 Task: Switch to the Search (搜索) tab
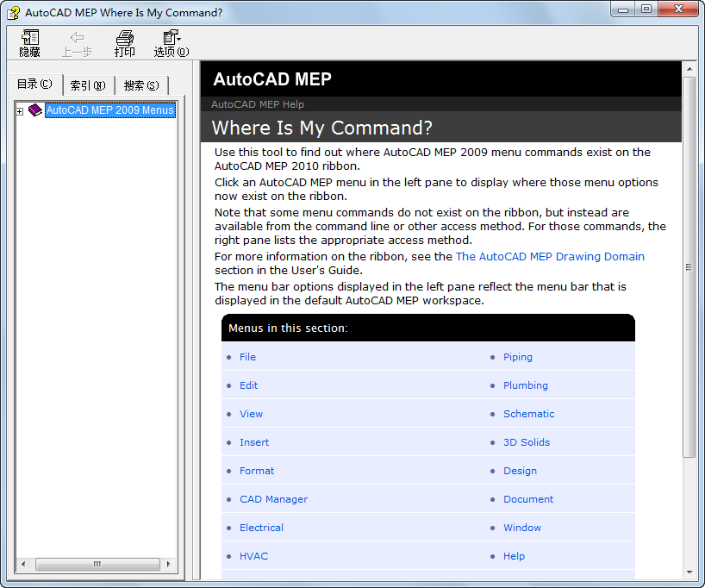pyautogui.click(x=141, y=85)
